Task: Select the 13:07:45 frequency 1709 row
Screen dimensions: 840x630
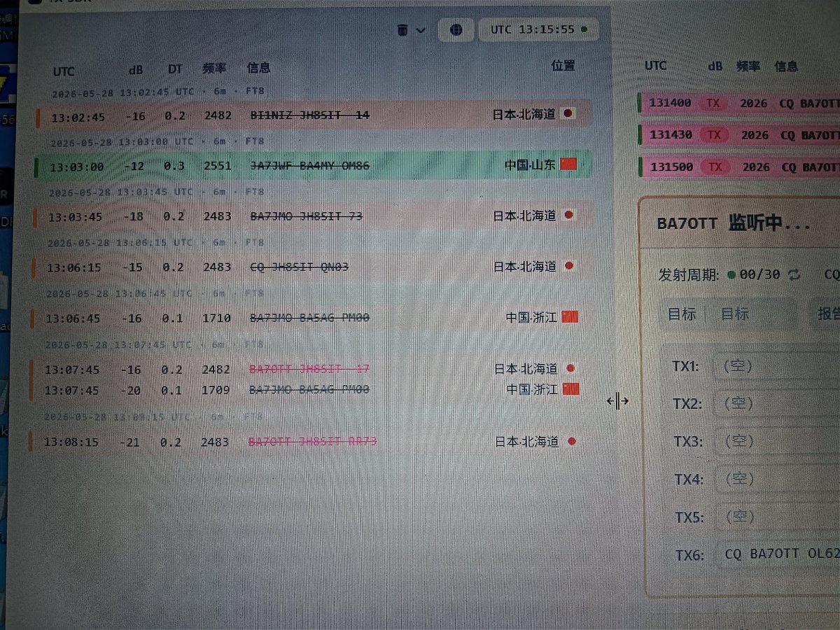Action: [x=311, y=389]
